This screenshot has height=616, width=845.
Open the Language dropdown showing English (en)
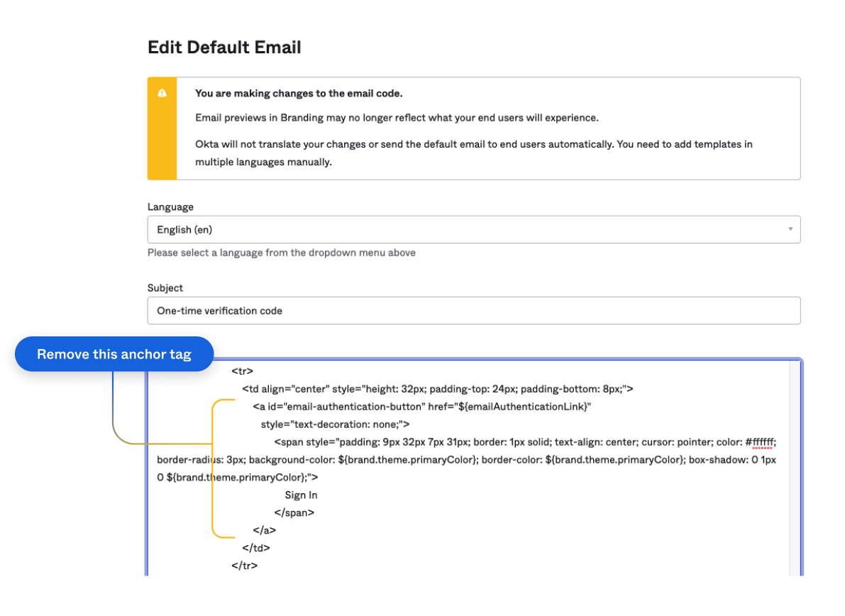pyautogui.click(x=473, y=229)
